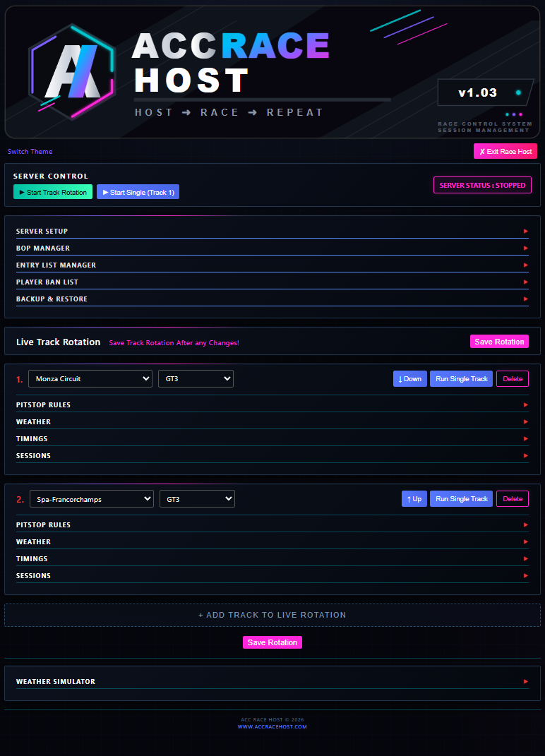This screenshot has width=545, height=756.
Task: Click red arrow on track 1 Pitstop Rules
Action: pyautogui.click(x=526, y=405)
